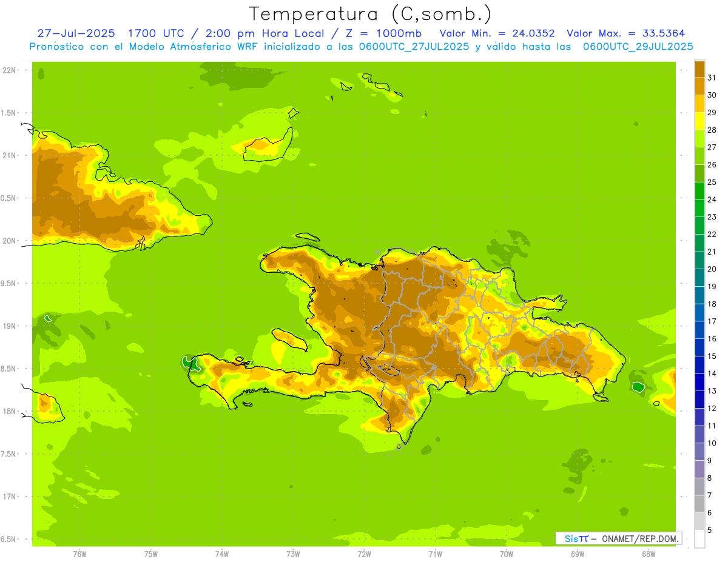Click legend value 10

712,443
